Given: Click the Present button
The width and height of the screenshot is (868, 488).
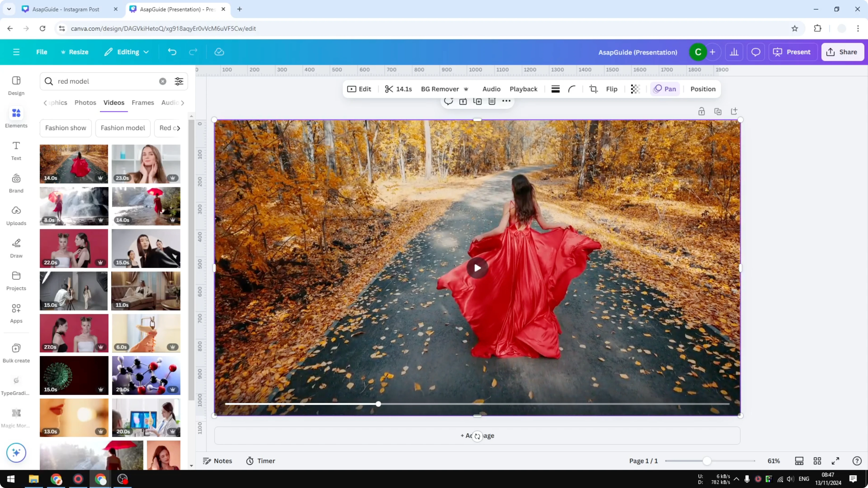Looking at the screenshot, I should [793, 52].
